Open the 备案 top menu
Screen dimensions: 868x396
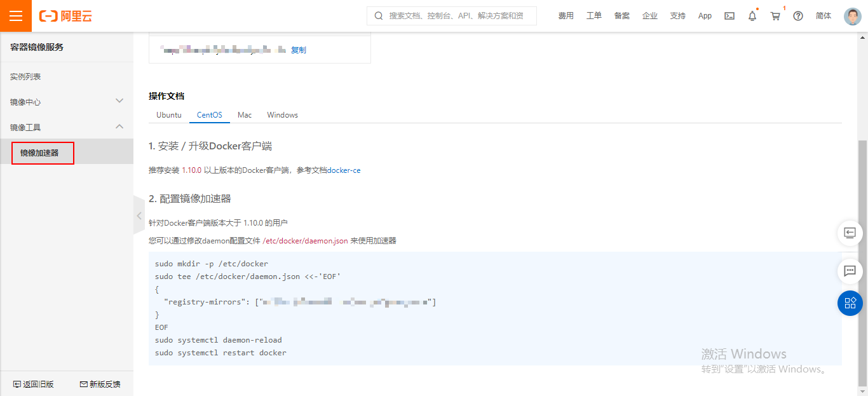[x=622, y=16]
